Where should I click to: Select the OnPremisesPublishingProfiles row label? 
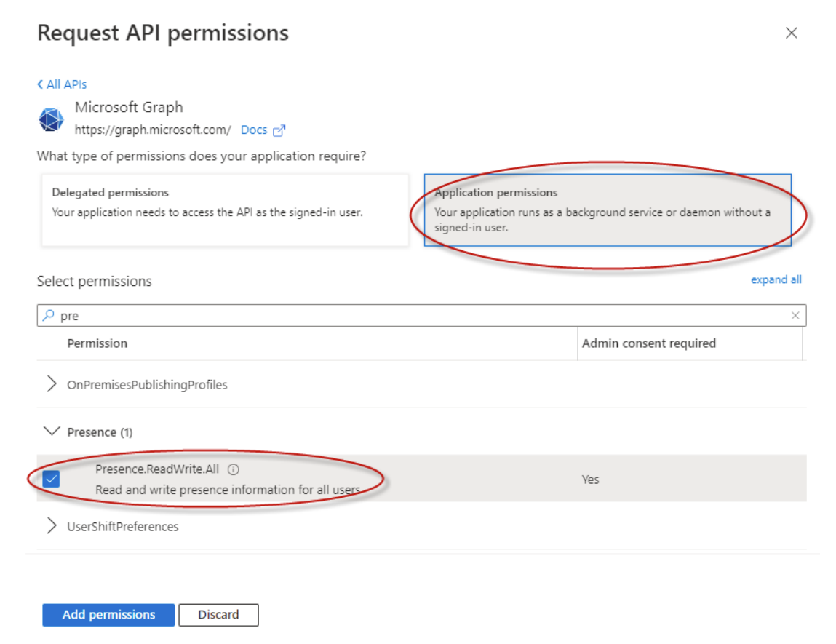147,385
